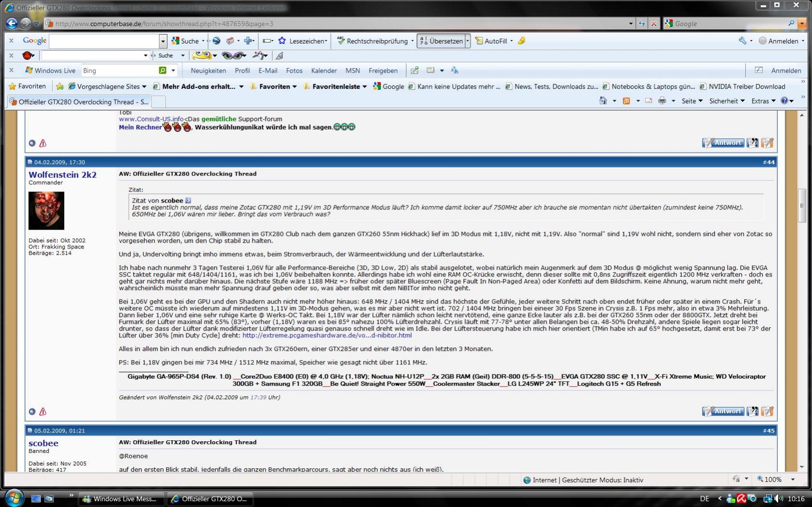Refresh the page with the reload icon
Screen dimensions: 812x507
(642, 23)
